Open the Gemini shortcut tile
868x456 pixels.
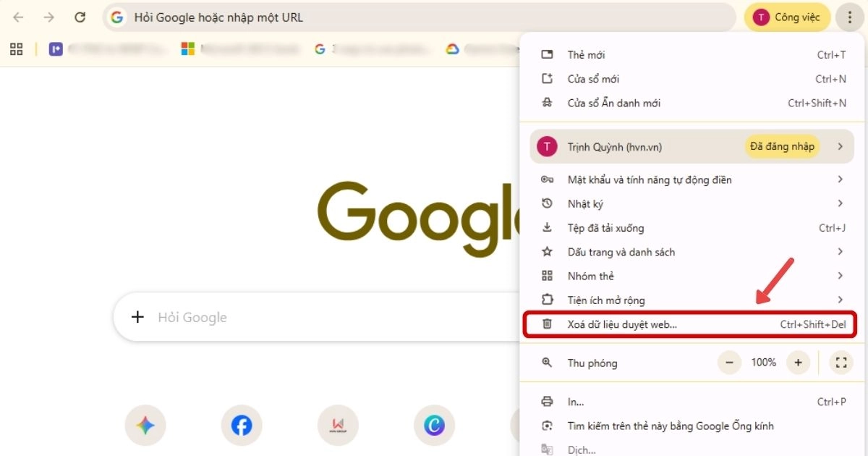point(145,426)
